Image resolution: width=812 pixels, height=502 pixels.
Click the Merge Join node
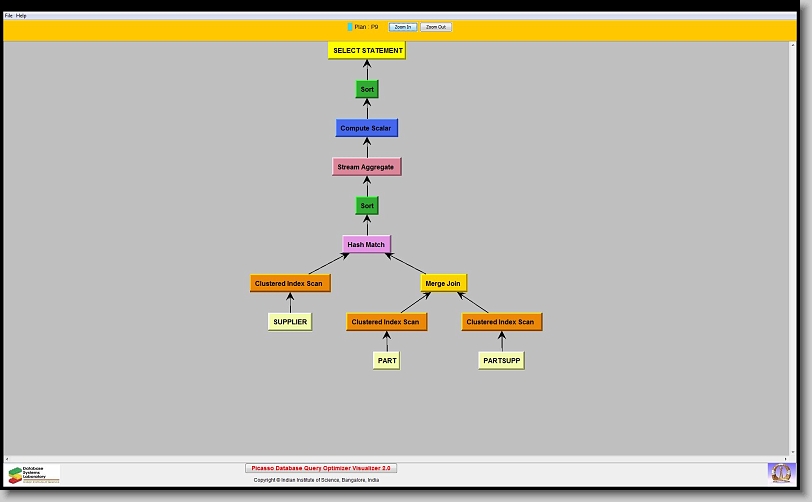coord(444,283)
